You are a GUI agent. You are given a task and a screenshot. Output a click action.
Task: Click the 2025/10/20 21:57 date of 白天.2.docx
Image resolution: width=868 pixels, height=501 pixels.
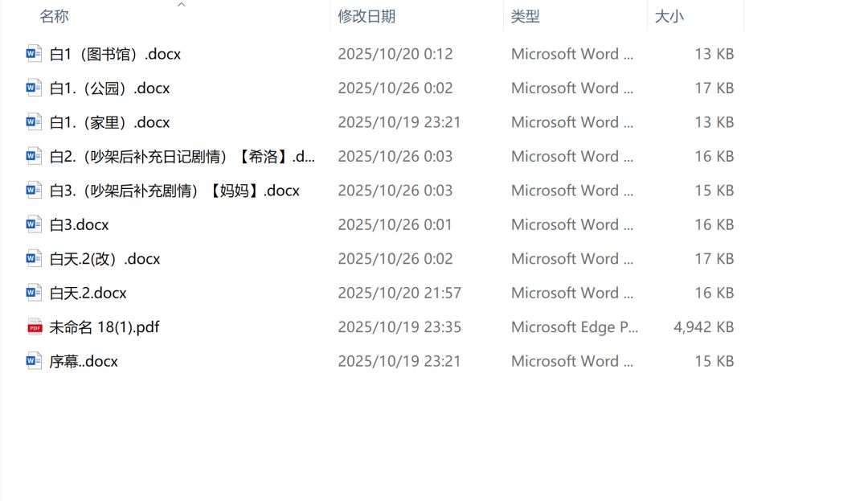point(399,293)
